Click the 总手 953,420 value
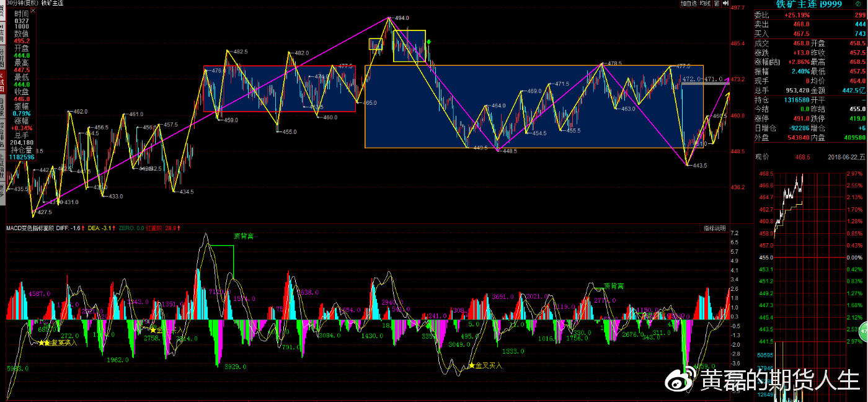 pos(796,90)
